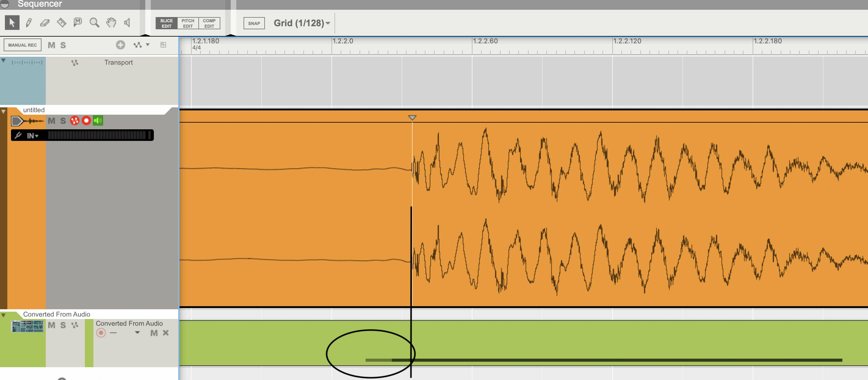Toggle green input monitoring speaker button
Viewport: 868px width, 380px height.
point(98,120)
